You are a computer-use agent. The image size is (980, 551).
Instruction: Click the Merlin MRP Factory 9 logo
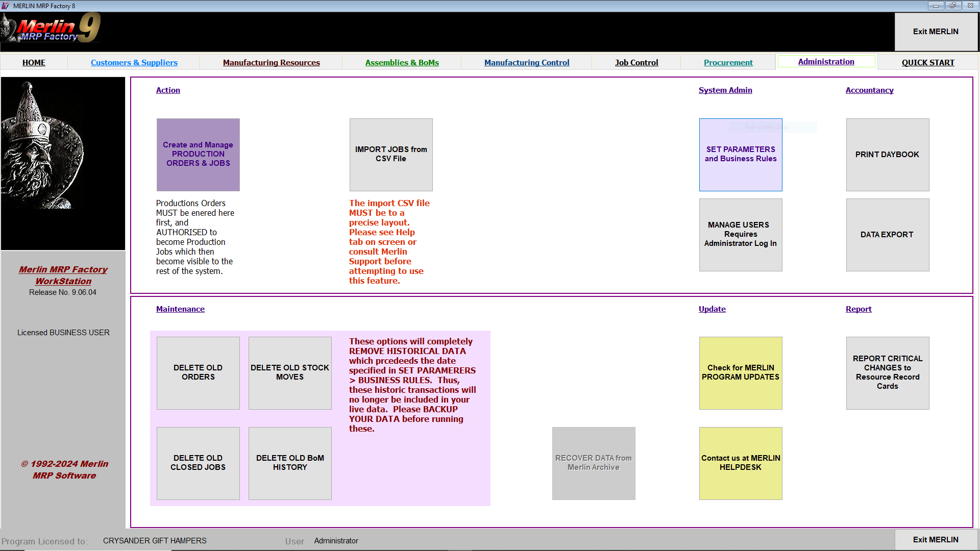pos(51,28)
